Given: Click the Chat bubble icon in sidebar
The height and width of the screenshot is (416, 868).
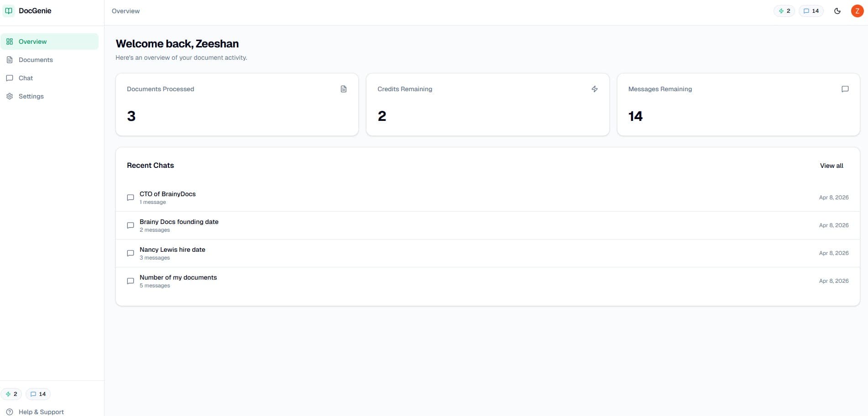Looking at the screenshot, I should pos(10,78).
